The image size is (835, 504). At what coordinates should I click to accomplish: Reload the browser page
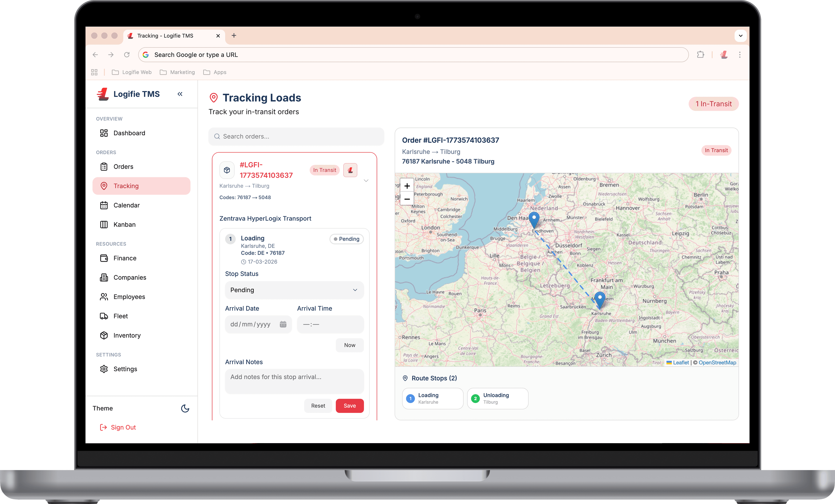(127, 55)
